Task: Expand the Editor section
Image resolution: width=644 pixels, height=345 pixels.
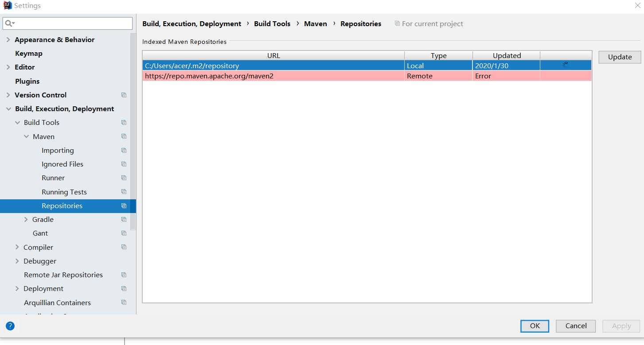Action: click(x=8, y=67)
